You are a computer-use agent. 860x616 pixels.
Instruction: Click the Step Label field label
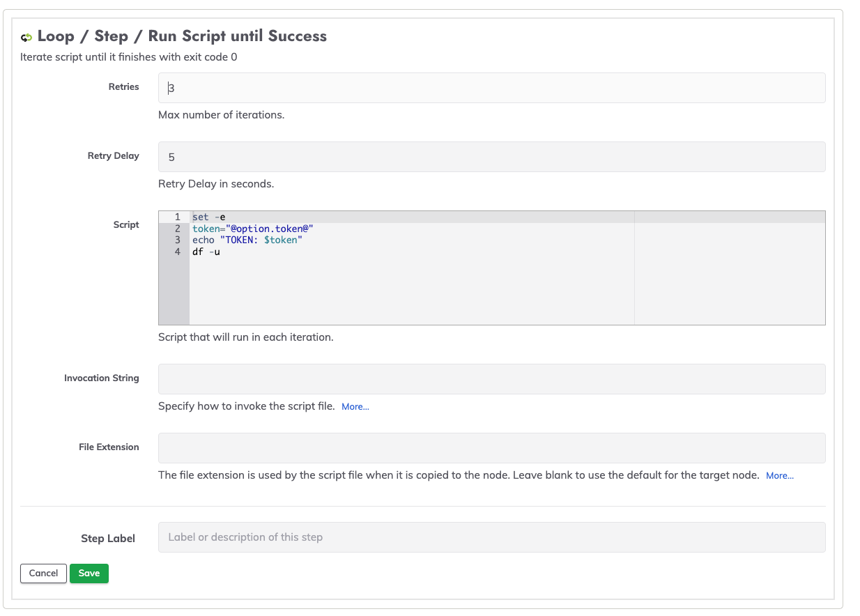coord(108,538)
